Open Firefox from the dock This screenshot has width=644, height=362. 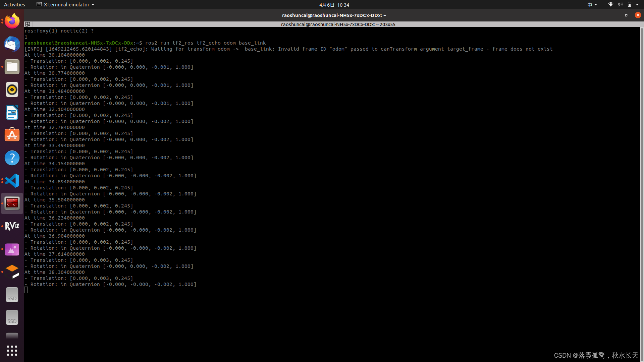(x=12, y=21)
